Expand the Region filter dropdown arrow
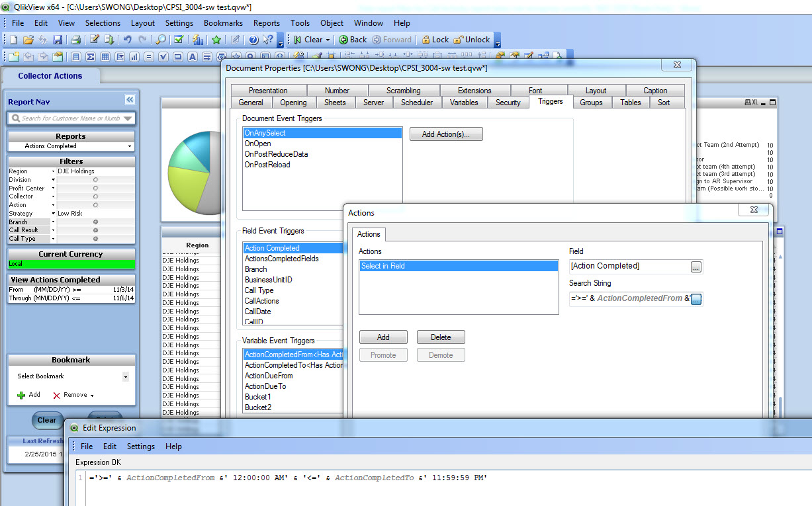812x506 pixels. click(53, 171)
